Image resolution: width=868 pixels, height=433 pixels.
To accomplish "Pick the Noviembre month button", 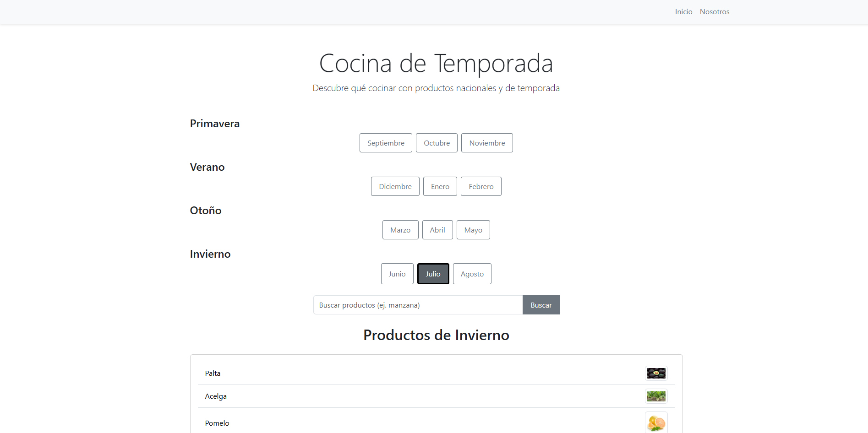I will click(x=487, y=143).
